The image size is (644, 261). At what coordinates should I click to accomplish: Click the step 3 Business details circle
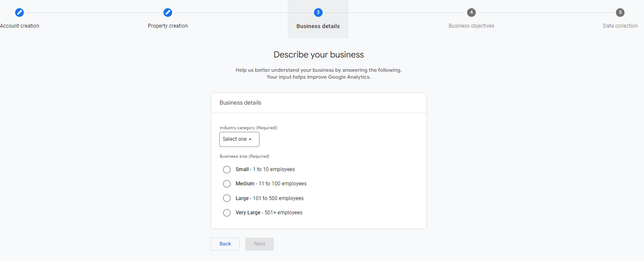(318, 13)
